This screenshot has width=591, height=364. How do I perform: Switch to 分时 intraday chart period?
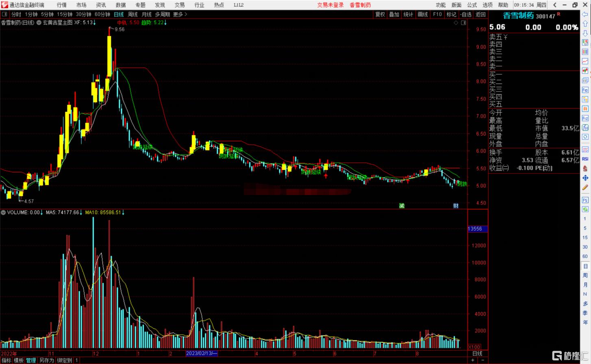[16, 14]
